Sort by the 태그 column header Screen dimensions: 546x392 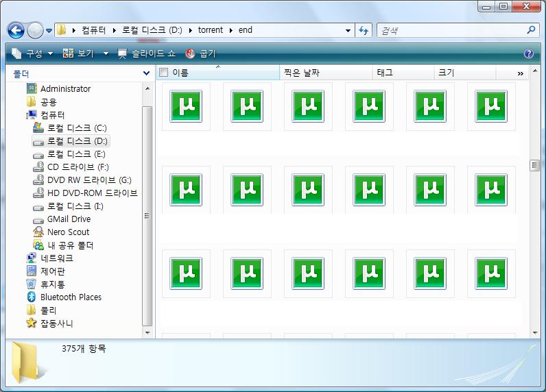coord(403,73)
